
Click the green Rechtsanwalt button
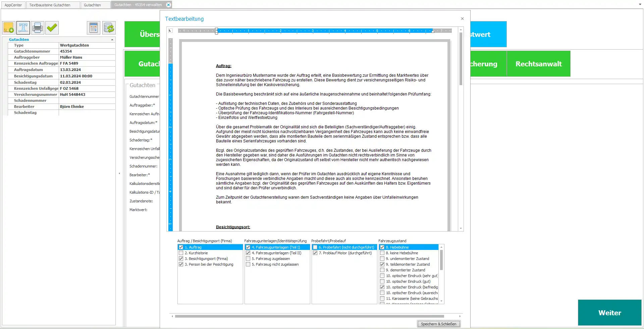[x=539, y=64]
